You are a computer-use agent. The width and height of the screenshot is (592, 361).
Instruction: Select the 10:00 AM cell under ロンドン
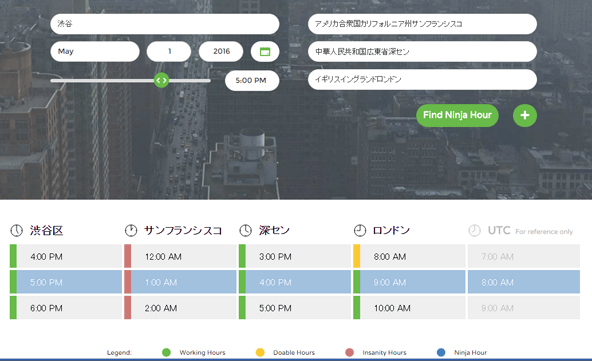tap(409, 308)
